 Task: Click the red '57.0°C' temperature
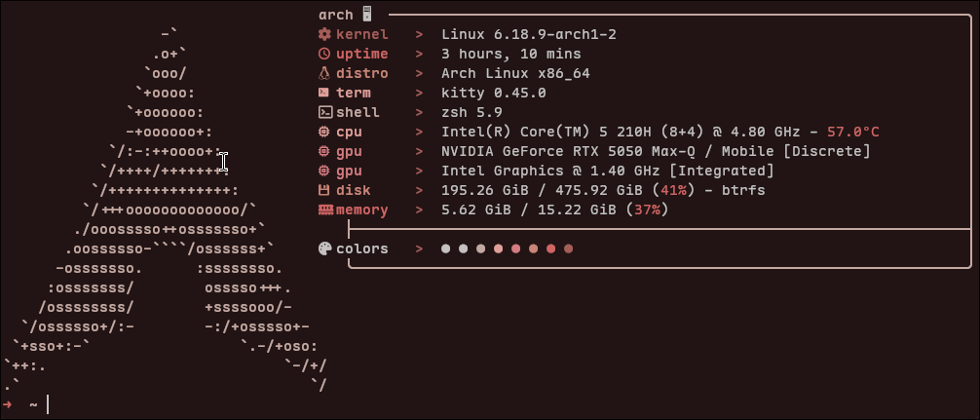point(853,132)
